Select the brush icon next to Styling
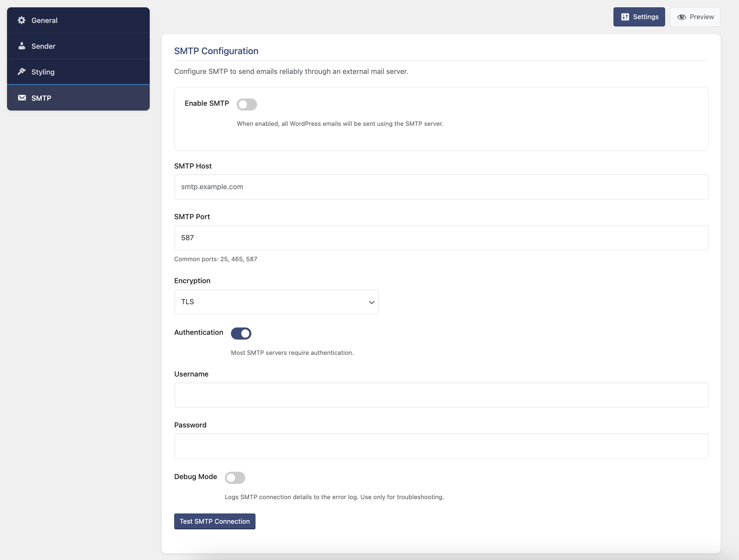Image resolution: width=739 pixels, height=560 pixels. [21, 71]
